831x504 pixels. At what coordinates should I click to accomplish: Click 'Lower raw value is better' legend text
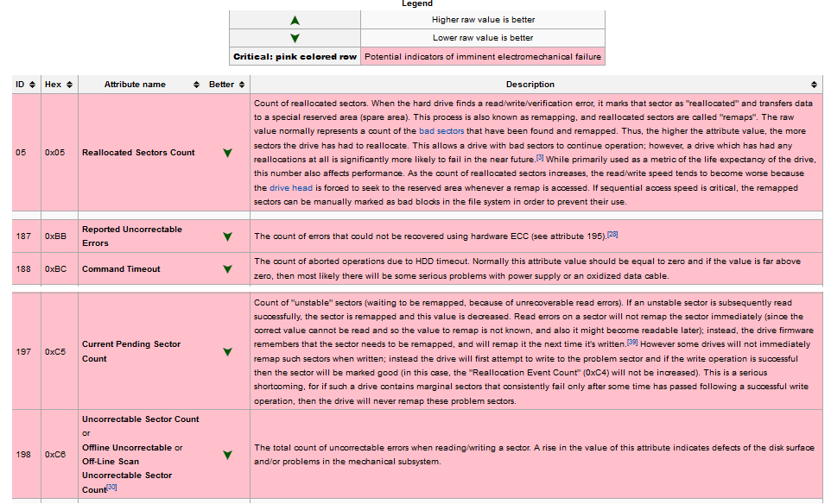coord(483,38)
